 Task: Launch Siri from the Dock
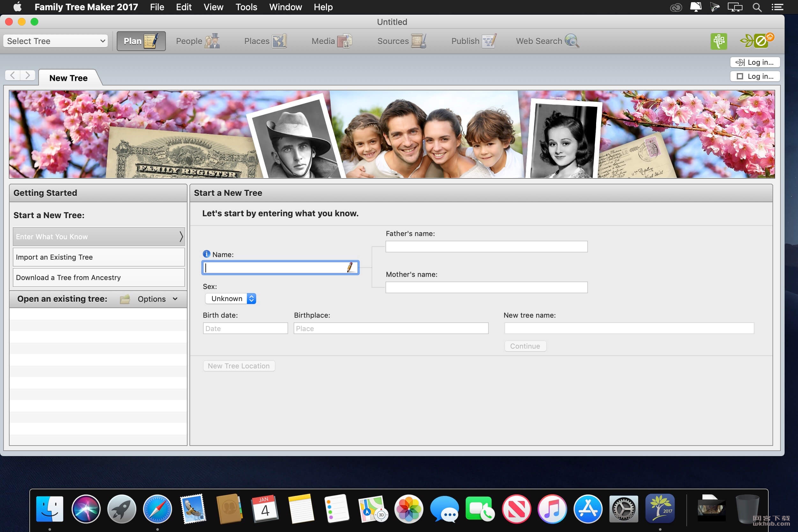click(86, 509)
